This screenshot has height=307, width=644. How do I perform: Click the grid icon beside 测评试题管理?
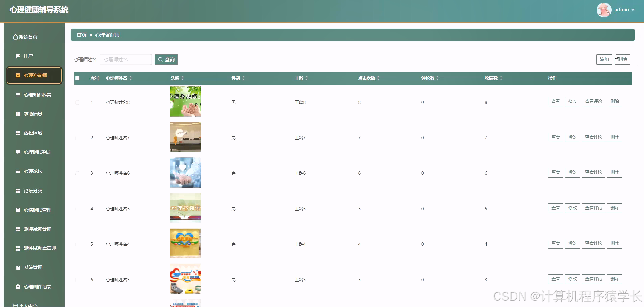(x=18, y=229)
